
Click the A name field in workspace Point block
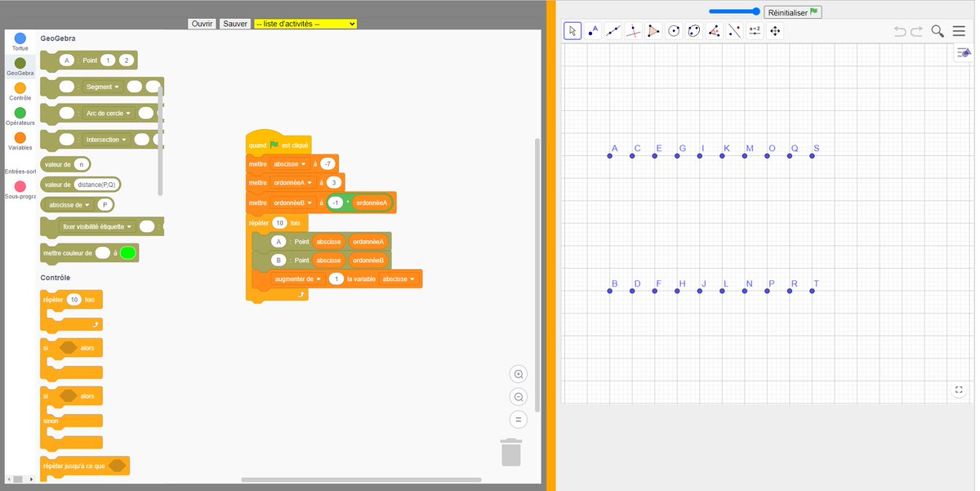point(278,242)
